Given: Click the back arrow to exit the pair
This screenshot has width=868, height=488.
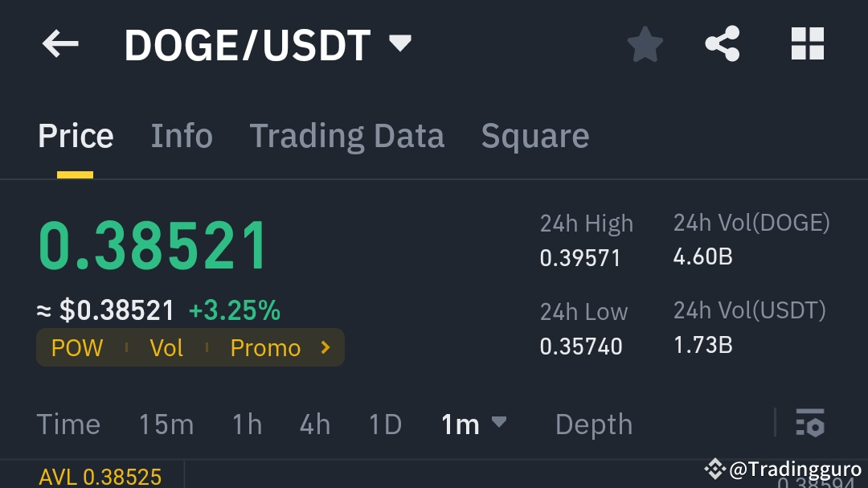Looking at the screenshot, I should [60, 44].
